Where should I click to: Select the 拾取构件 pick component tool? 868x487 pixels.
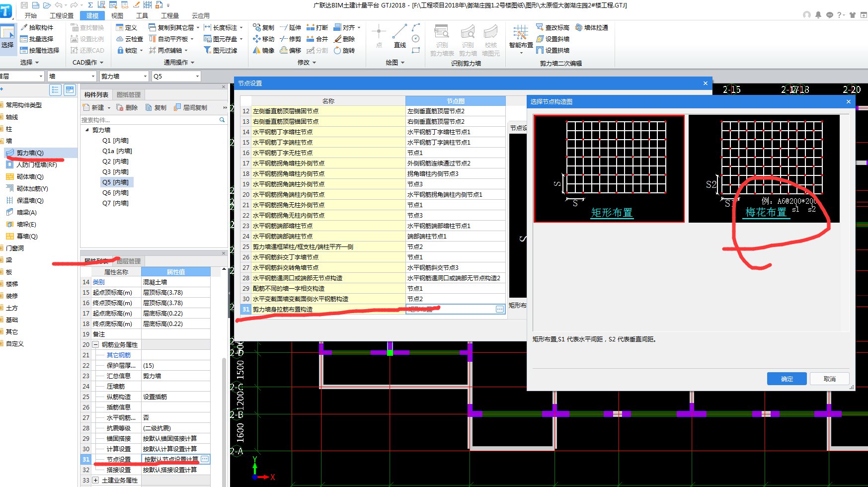click(37, 27)
